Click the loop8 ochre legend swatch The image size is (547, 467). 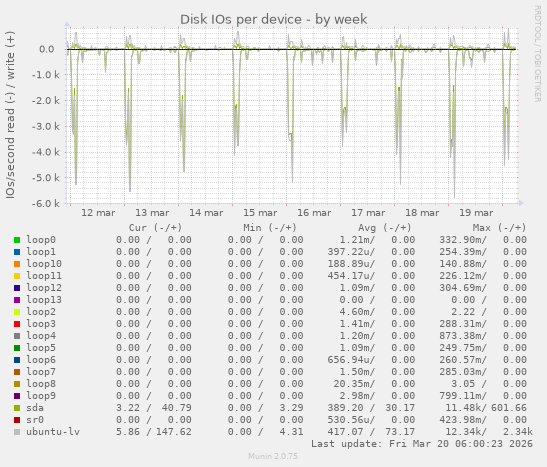(x=17, y=384)
